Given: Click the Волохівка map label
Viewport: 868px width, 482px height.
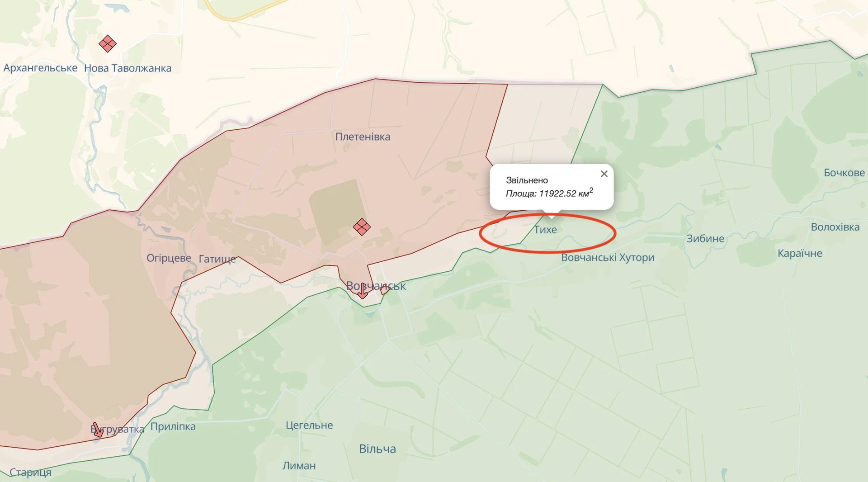Looking at the screenshot, I should click(835, 227).
